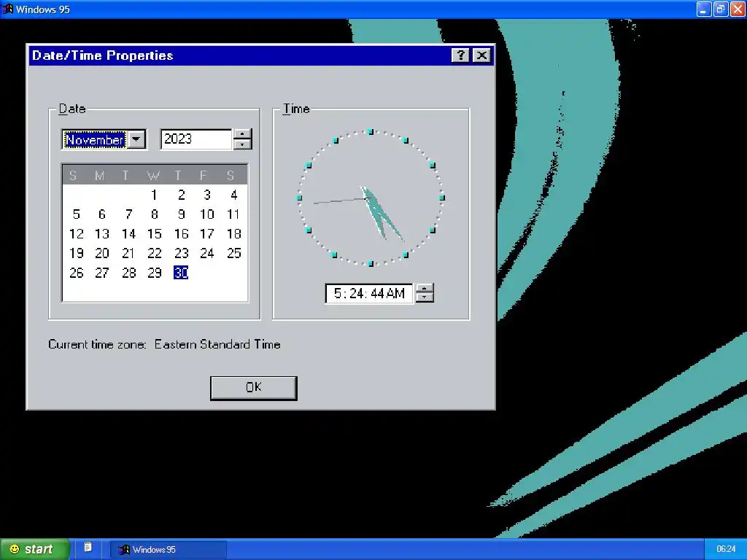The width and height of the screenshot is (747, 560).
Task: Close the Windows 95 outer window
Action: tap(738, 9)
